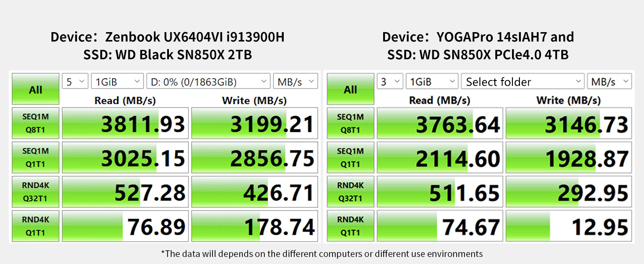Start the SEQ1M Q1T1 test on the YOGAPro panel
This screenshot has height=264, width=644.
coord(350,157)
